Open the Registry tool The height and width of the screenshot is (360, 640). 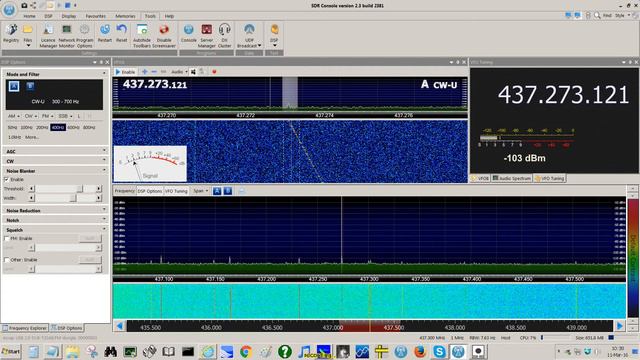(11, 33)
